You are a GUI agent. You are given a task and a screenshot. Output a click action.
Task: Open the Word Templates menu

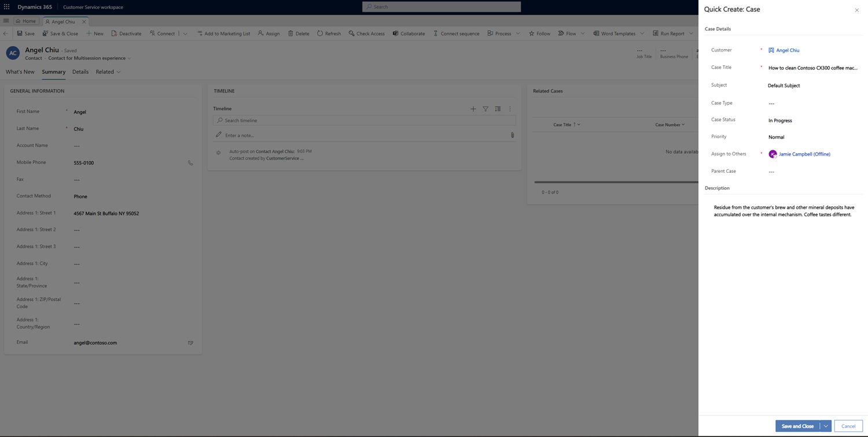(618, 34)
